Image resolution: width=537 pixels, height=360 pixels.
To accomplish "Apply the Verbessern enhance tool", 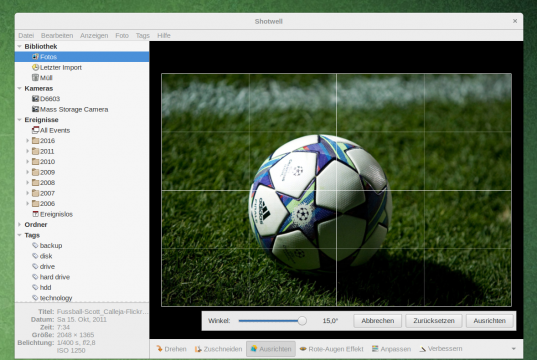I will point(441,349).
